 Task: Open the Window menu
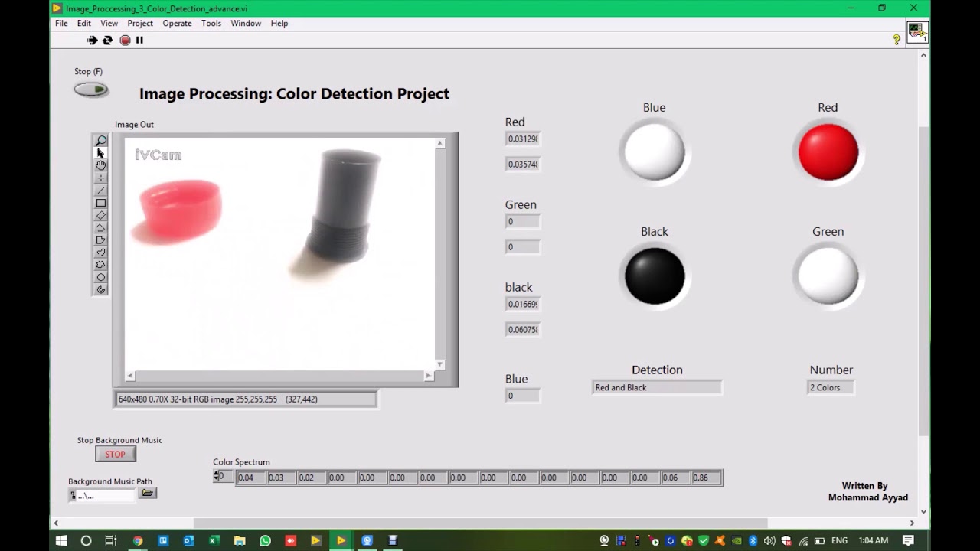click(246, 23)
